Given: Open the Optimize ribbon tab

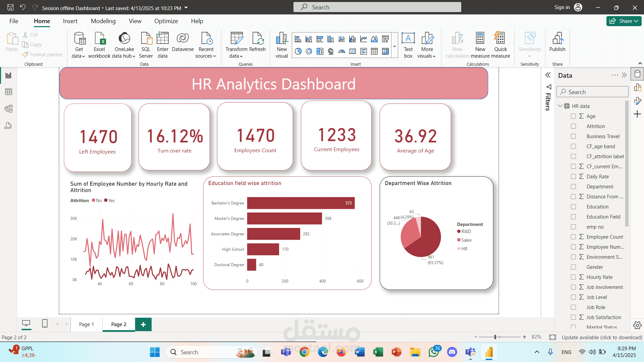Looking at the screenshot, I should tap(166, 21).
